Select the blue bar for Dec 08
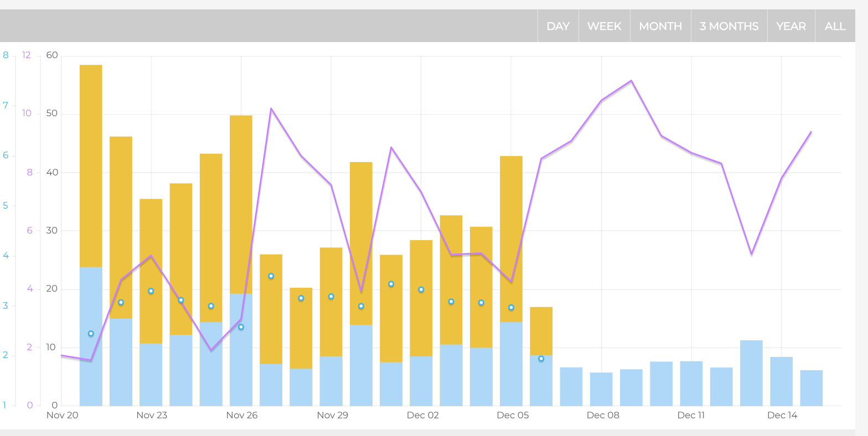The height and width of the screenshot is (436, 868). 601,389
